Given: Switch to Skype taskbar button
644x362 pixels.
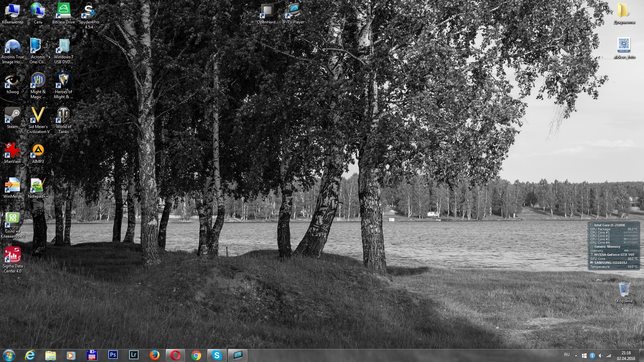Looking at the screenshot, I should coord(217,355).
